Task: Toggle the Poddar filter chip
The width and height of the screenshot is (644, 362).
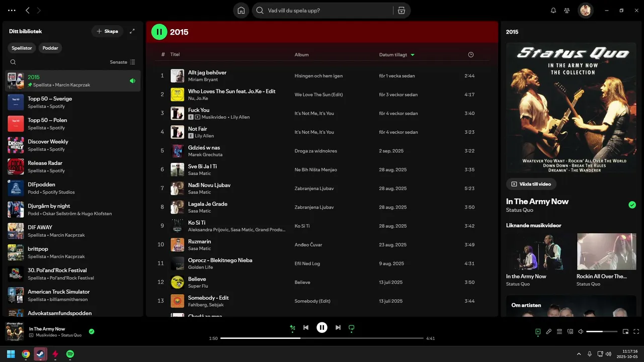Action: (50, 48)
